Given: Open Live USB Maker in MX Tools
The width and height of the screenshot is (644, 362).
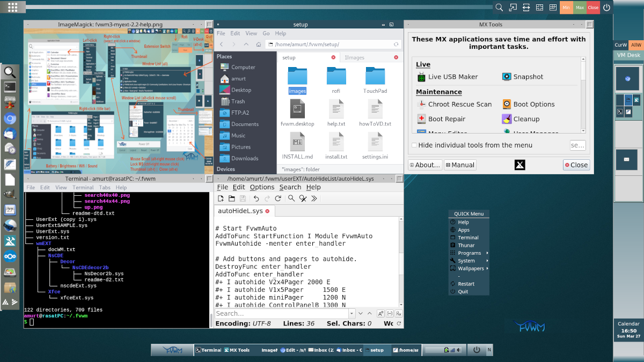Looking at the screenshot, I should tap(448, 77).
